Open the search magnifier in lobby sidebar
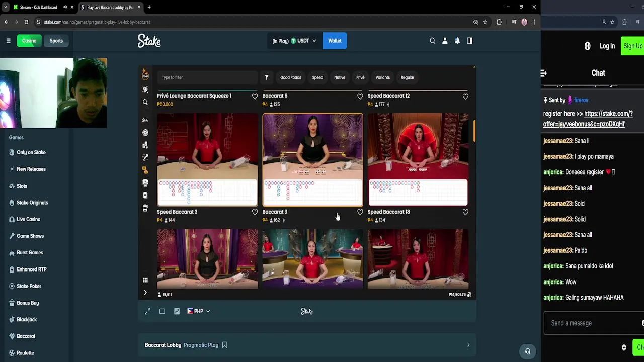The width and height of the screenshot is (644, 362). 145,102
